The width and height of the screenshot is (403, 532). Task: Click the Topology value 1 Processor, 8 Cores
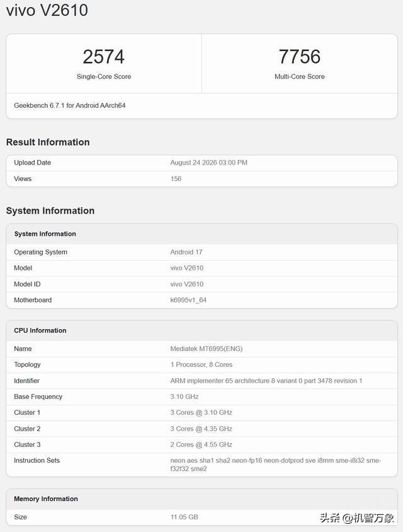click(x=201, y=365)
